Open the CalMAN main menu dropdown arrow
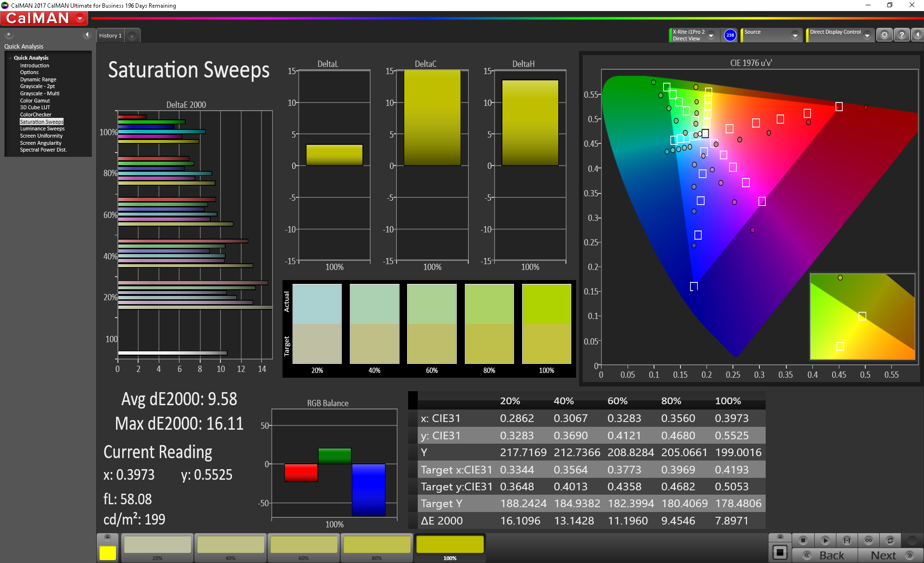924x563 pixels. click(x=80, y=19)
